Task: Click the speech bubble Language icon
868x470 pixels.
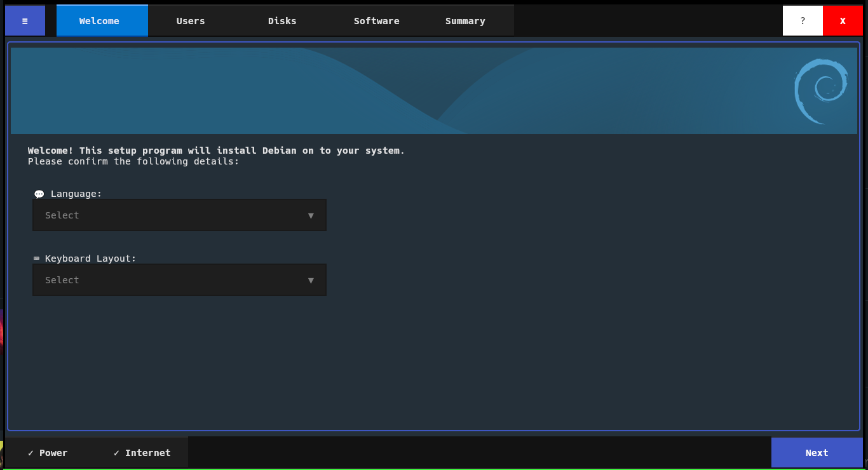Action: [x=39, y=194]
